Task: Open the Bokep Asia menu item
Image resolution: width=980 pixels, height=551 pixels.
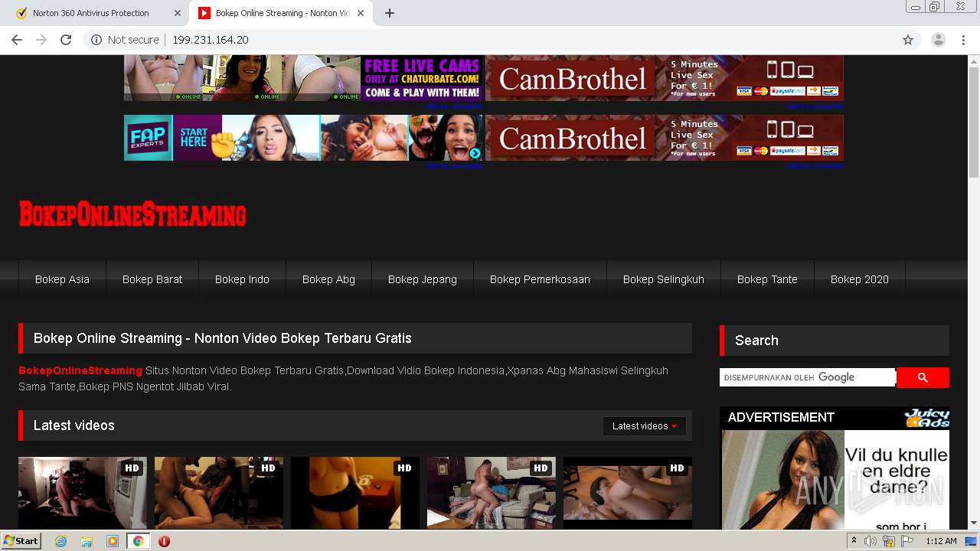Action: point(62,279)
